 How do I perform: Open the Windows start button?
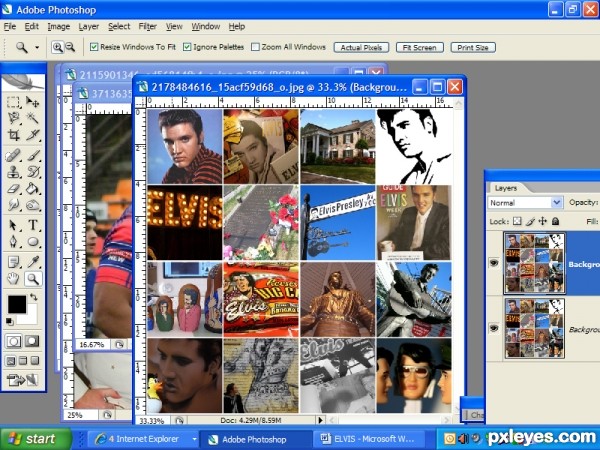36,439
